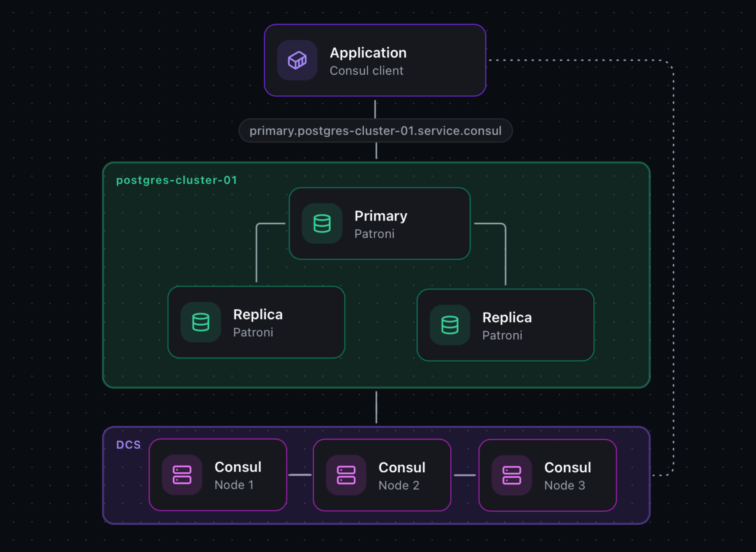Click the Primary database icon
Viewport: 756px width, 552px height.
point(322,223)
